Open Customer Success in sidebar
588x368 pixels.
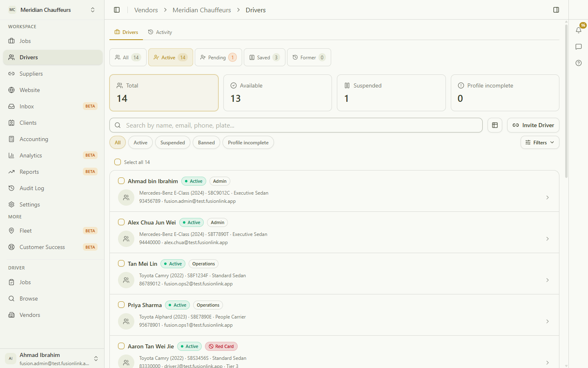click(53, 247)
